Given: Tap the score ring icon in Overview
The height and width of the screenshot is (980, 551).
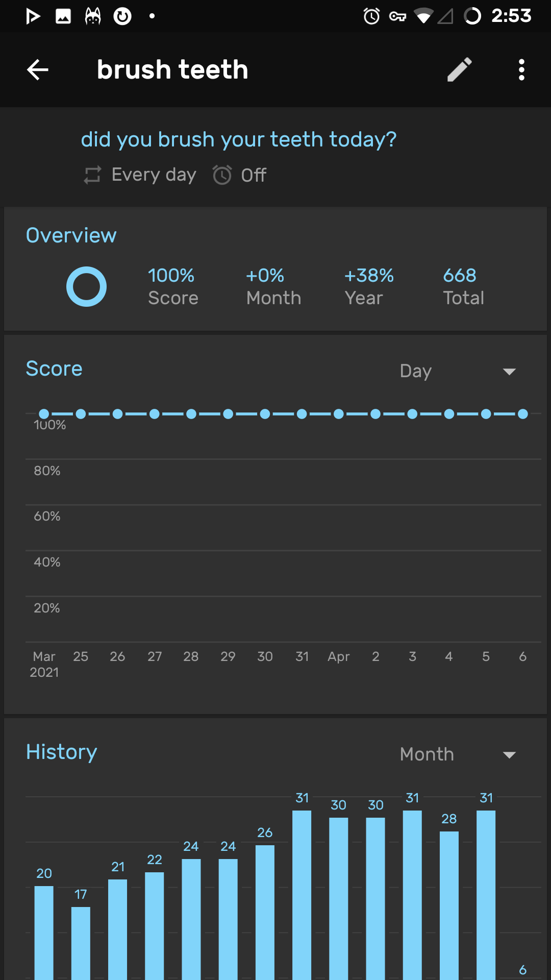Looking at the screenshot, I should tap(86, 286).
